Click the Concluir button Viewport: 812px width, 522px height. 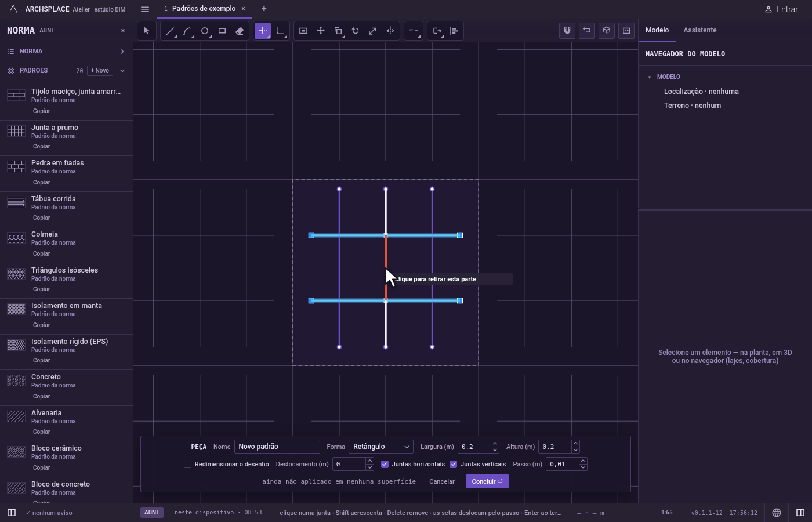(487, 481)
